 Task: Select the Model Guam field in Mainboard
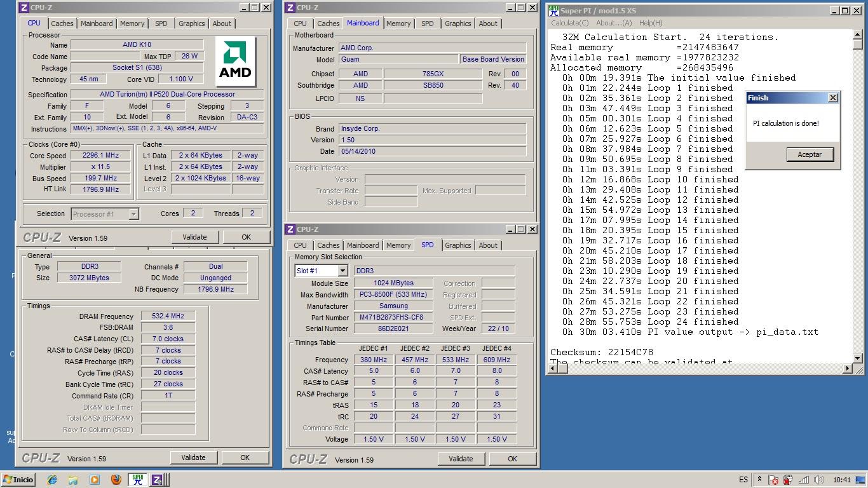(x=398, y=59)
